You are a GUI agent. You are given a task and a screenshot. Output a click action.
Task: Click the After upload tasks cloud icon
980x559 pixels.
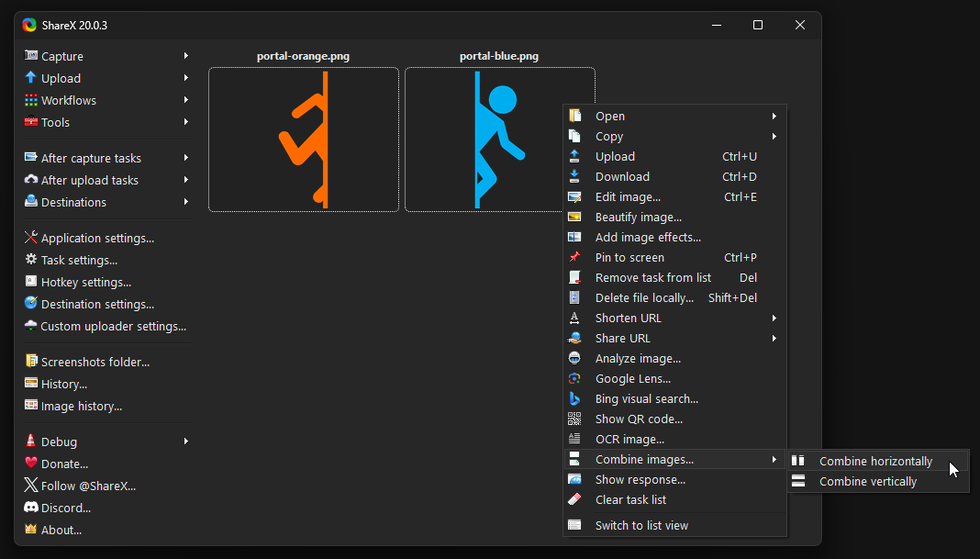click(30, 180)
